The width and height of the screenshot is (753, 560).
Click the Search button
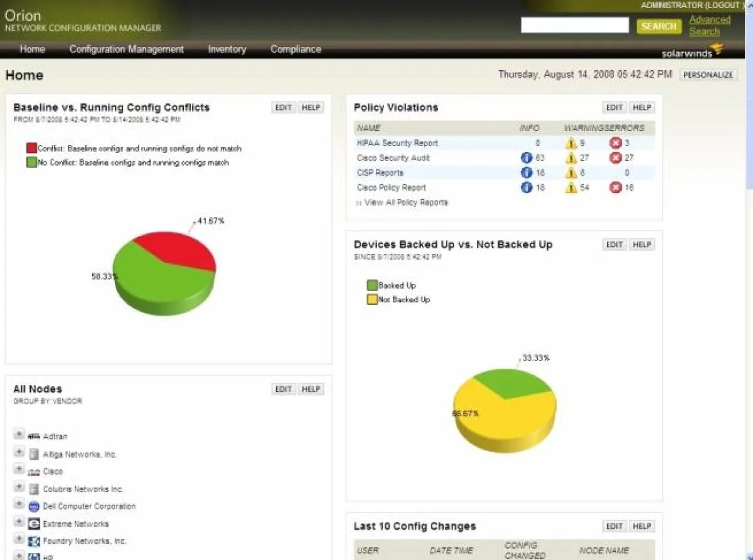pos(658,26)
